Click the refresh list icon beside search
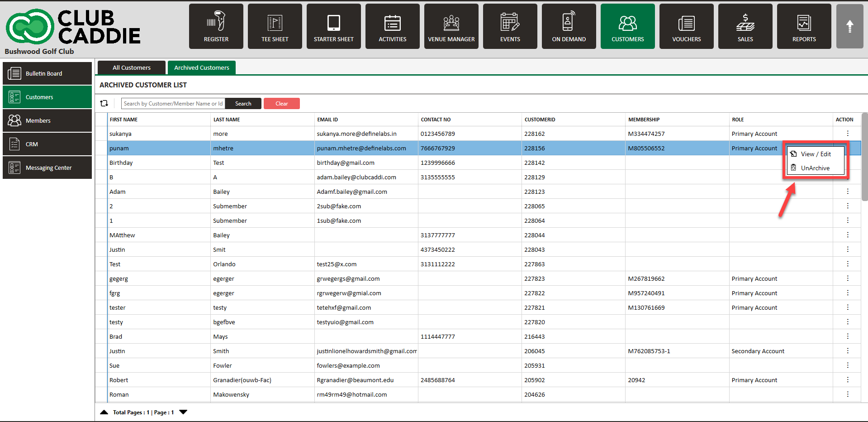This screenshot has height=422, width=868. click(x=104, y=103)
